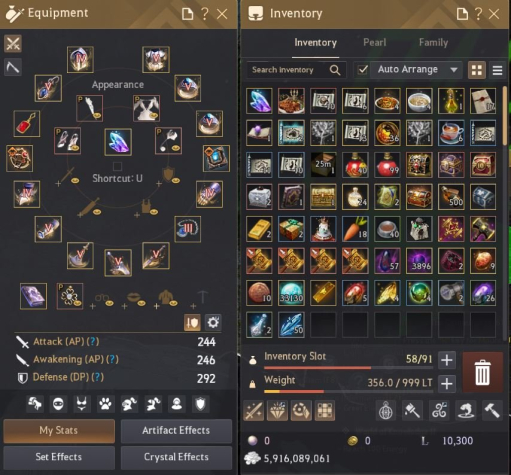Increase Weight limit with plus button

447,384
